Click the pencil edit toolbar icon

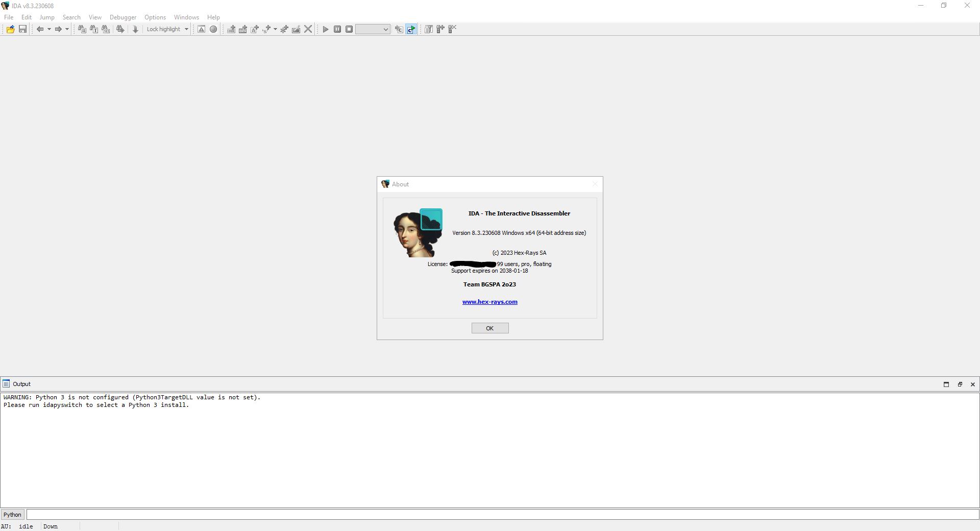click(x=296, y=29)
